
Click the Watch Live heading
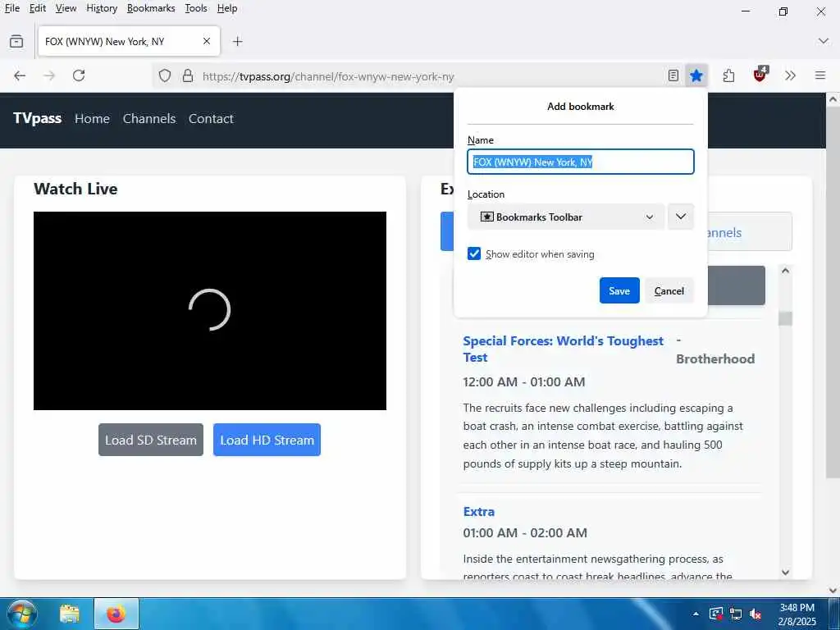tap(75, 189)
